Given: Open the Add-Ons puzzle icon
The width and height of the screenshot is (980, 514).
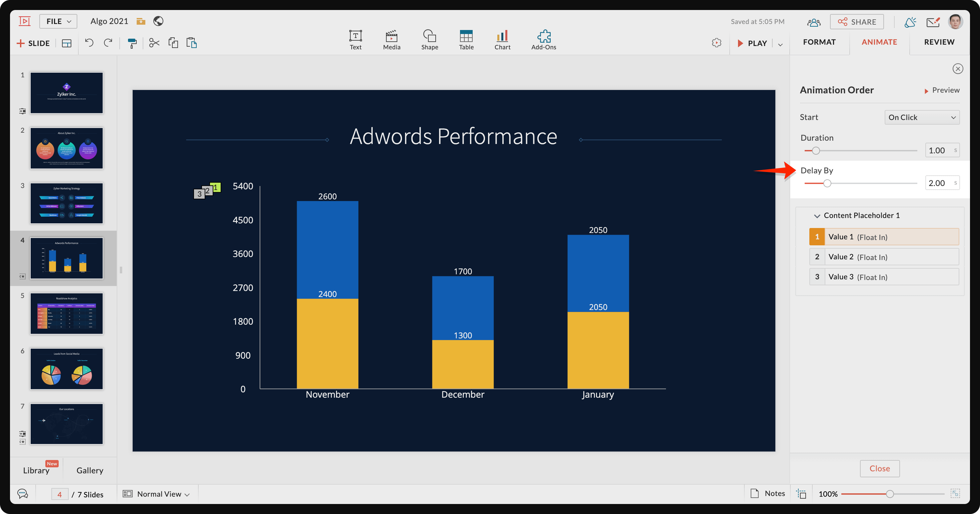Looking at the screenshot, I should tap(543, 40).
